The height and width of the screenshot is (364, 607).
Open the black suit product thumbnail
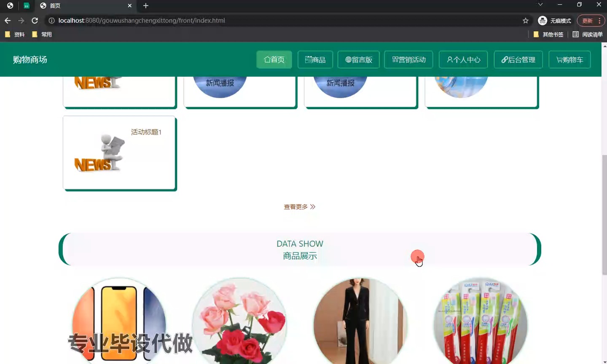[360, 321]
